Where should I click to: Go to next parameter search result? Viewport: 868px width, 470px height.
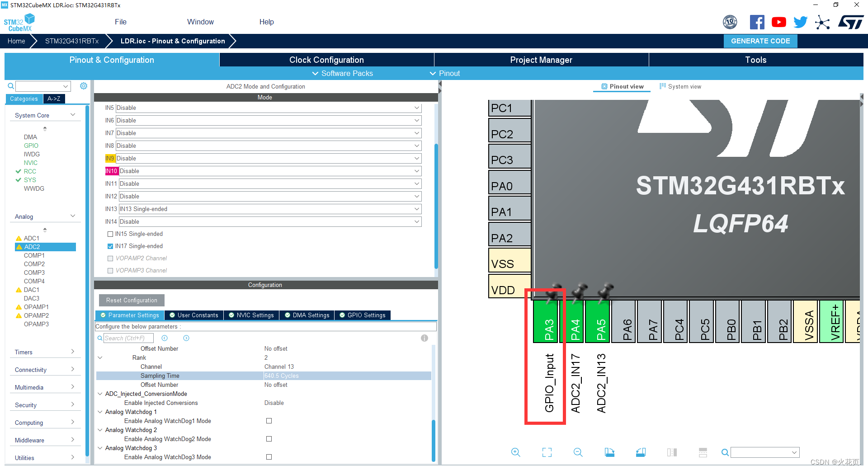tap(186, 338)
